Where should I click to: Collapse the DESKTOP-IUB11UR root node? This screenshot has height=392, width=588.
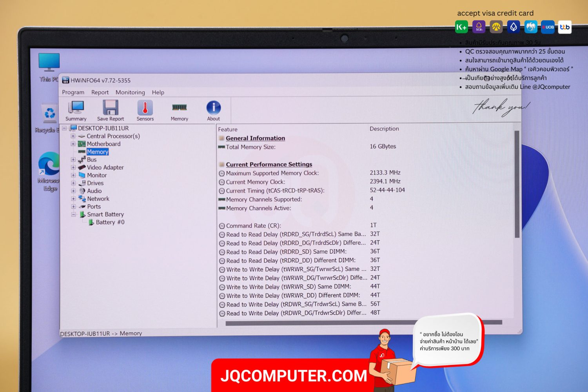64,128
